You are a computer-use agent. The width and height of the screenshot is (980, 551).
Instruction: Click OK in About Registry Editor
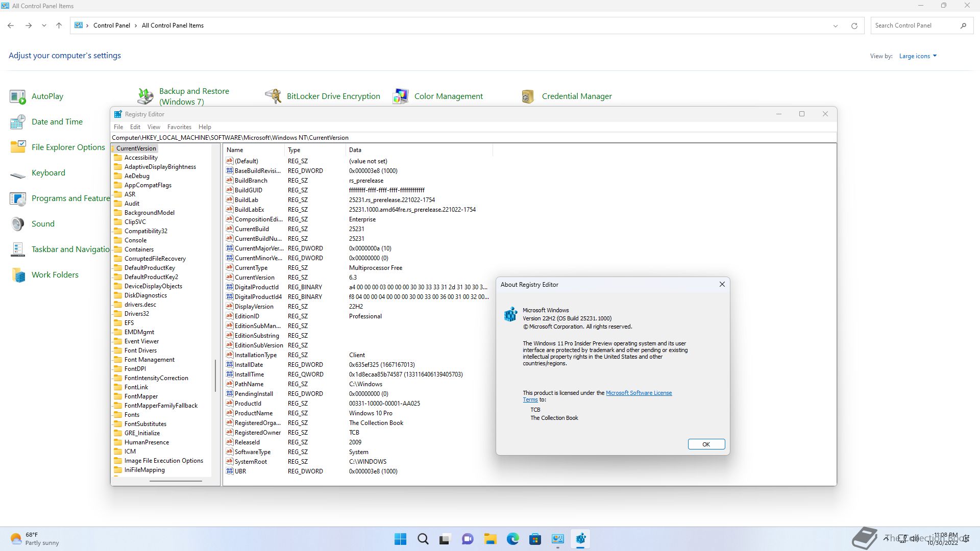(706, 444)
